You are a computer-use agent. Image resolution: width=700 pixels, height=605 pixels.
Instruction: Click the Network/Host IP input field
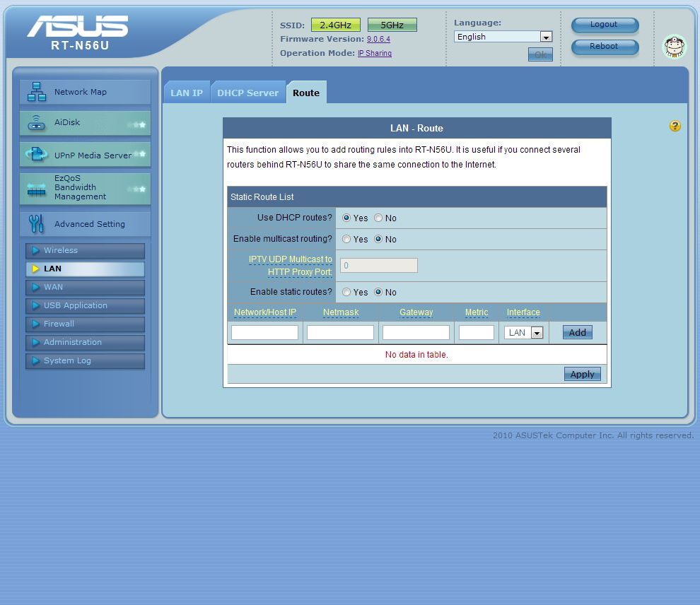coord(264,333)
